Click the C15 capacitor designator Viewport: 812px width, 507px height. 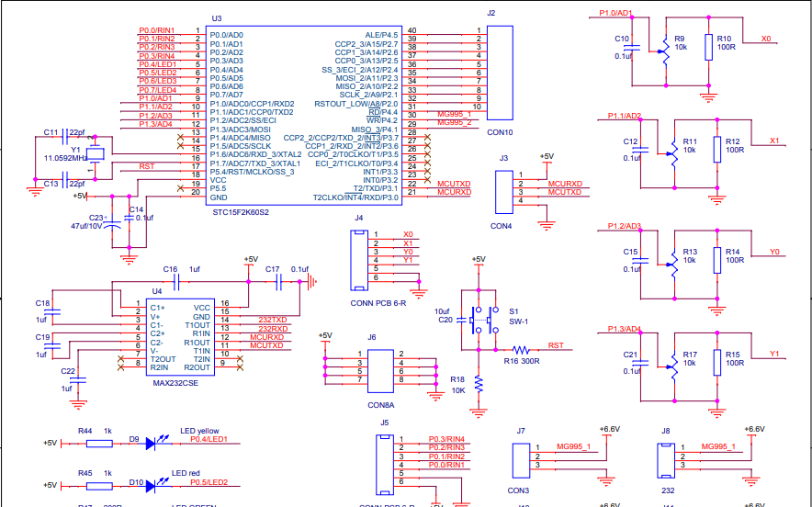coord(630,252)
